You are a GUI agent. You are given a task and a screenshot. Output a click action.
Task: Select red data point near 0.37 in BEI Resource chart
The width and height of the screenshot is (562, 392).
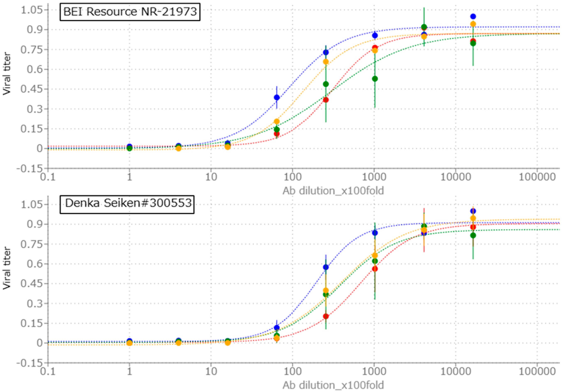pos(326,100)
